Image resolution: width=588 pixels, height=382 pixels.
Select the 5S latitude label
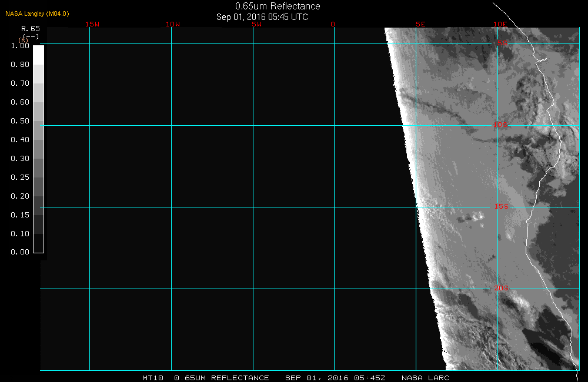(x=503, y=43)
